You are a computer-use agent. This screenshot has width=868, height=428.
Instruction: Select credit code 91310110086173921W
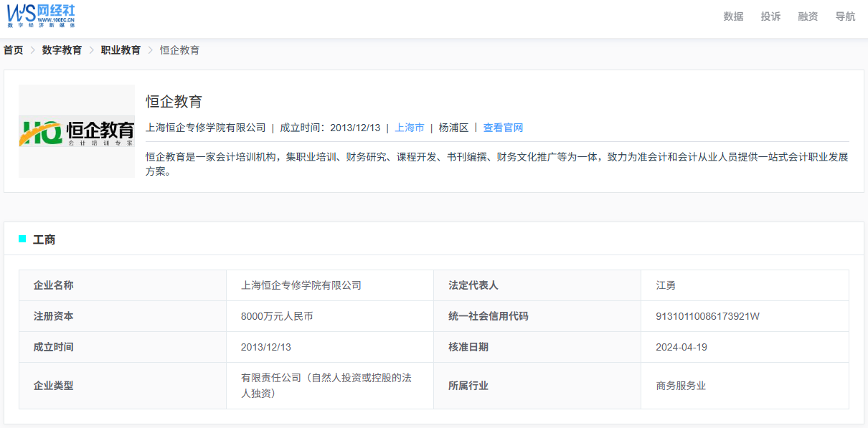(x=707, y=316)
